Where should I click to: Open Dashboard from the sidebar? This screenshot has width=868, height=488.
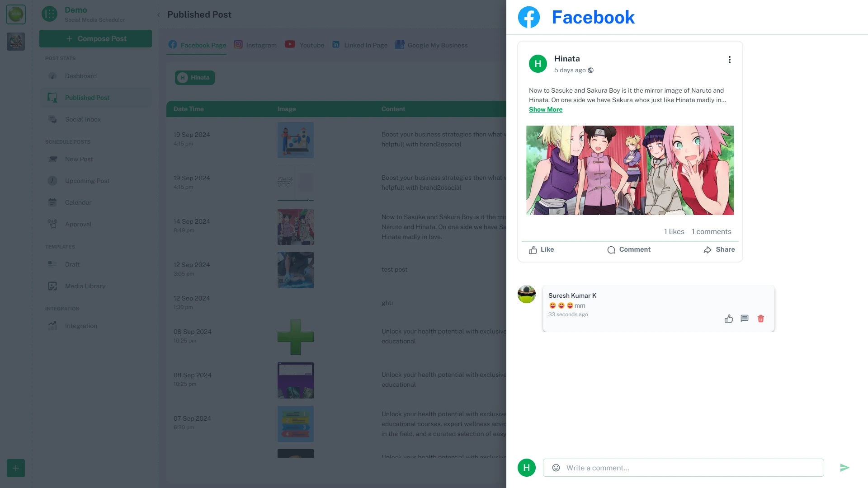[x=95, y=76]
